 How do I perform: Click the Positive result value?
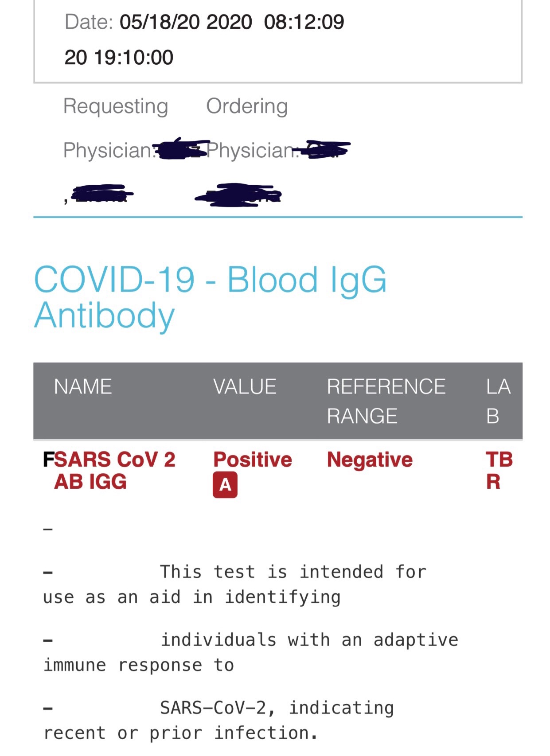pos(253,460)
